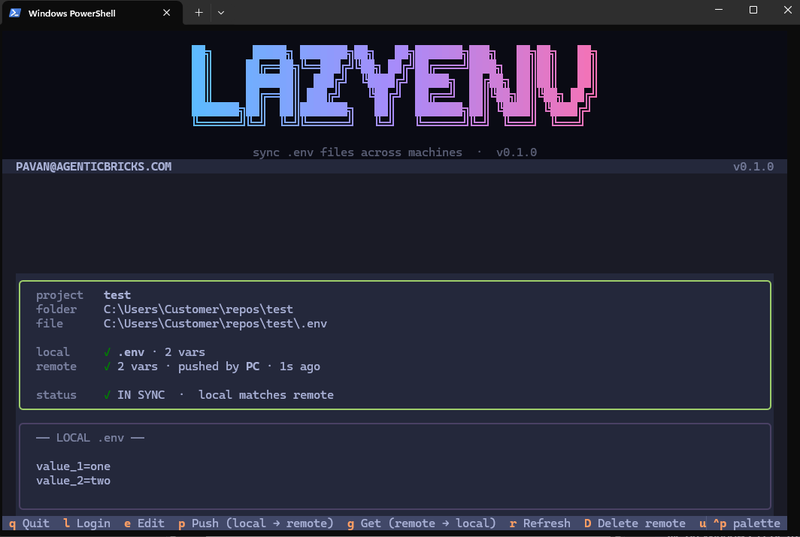Click the LAZYENV ASCII logo
Viewport: 800px width, 537px height.
click(x=394, y=85)
